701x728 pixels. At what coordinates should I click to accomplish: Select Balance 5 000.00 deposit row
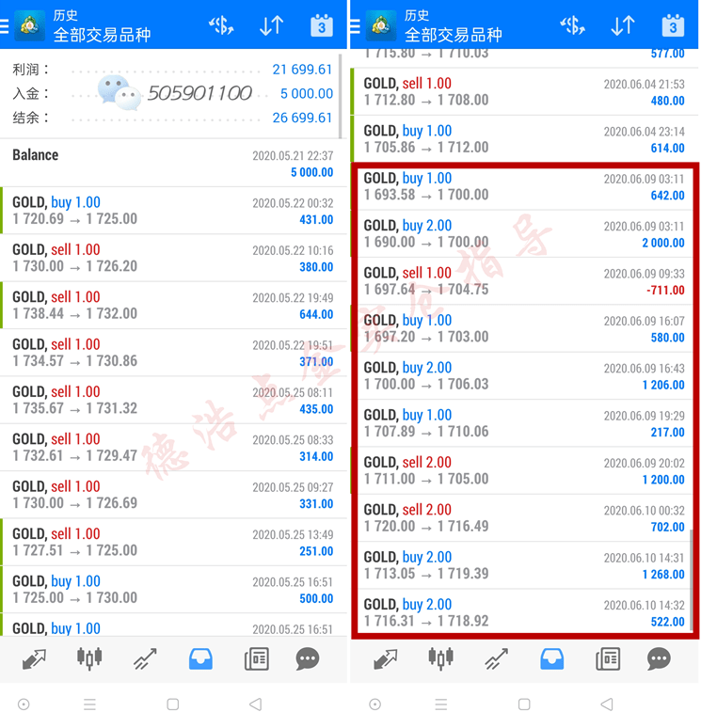coord(173,163)
